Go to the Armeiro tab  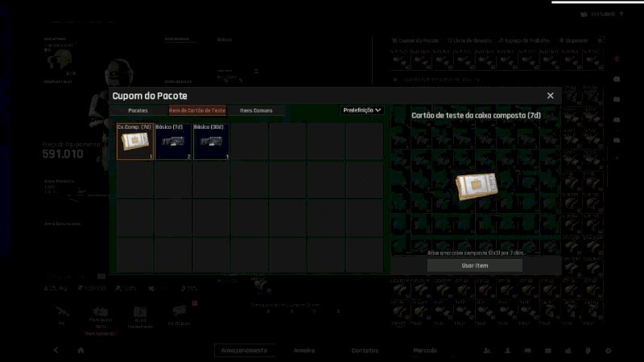pyautogui.click(x=304, y=351)
